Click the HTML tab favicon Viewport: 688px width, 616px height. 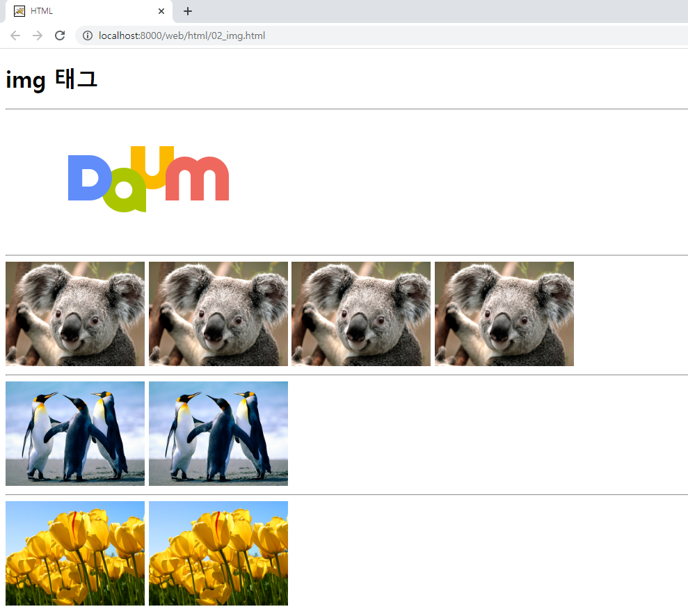pos(19,11)
